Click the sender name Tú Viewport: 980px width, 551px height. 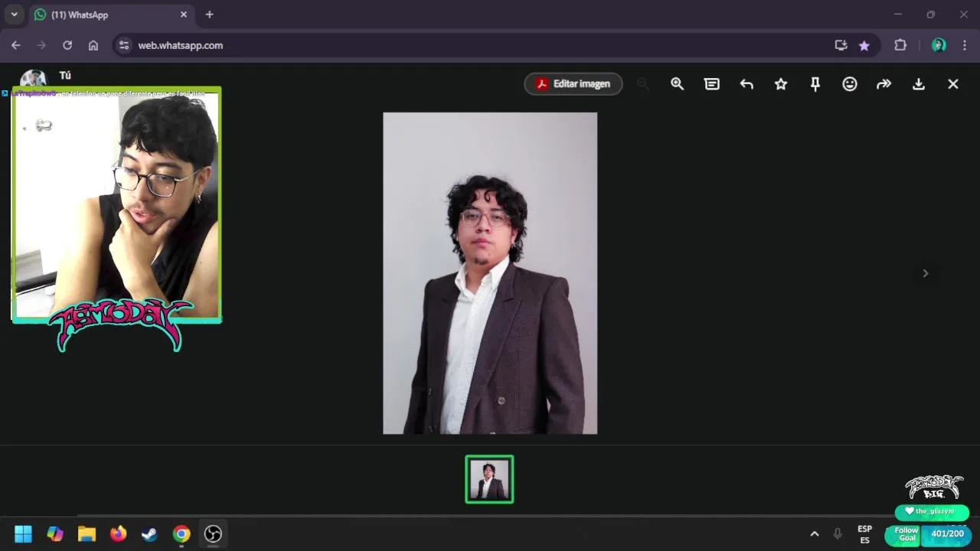click(65, 75)
